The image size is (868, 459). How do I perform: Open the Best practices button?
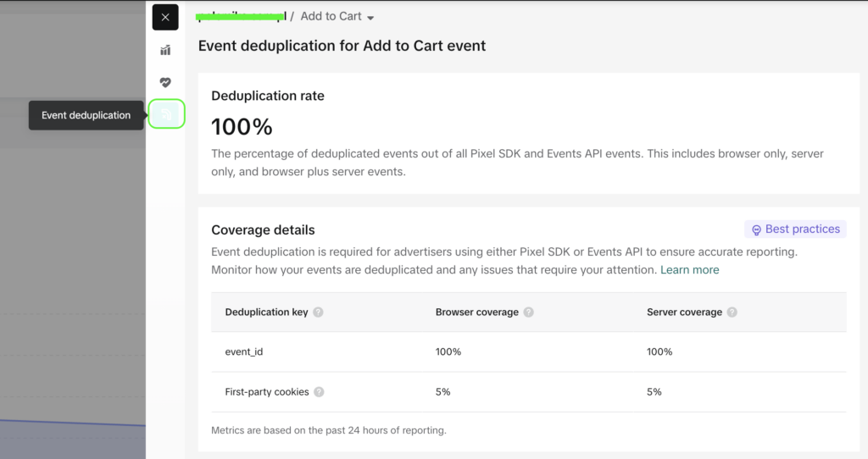point(794,229)
